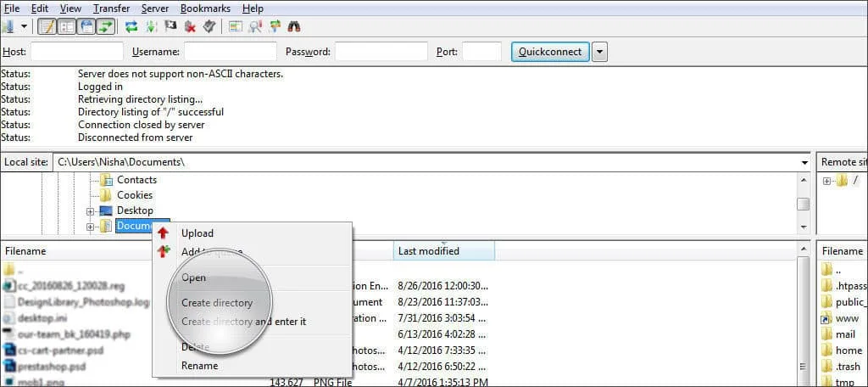The height and width of the screenshot is (387, 868).
Task: Open the Server menu
Action: pos(155,8)
